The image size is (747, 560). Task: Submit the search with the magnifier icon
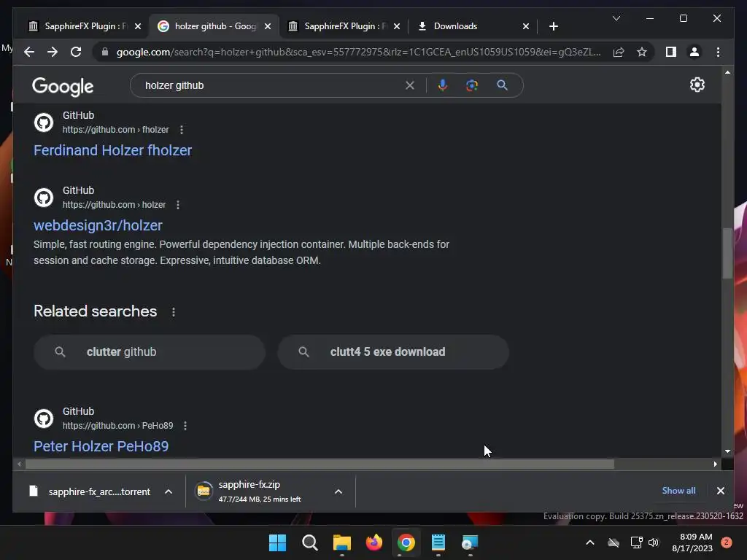502,85
